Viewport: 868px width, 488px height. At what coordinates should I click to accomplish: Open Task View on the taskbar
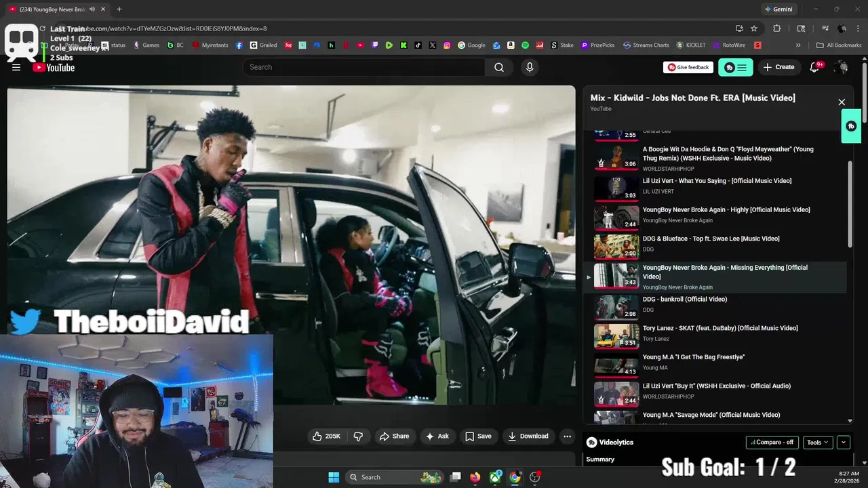tap(456, 477)
